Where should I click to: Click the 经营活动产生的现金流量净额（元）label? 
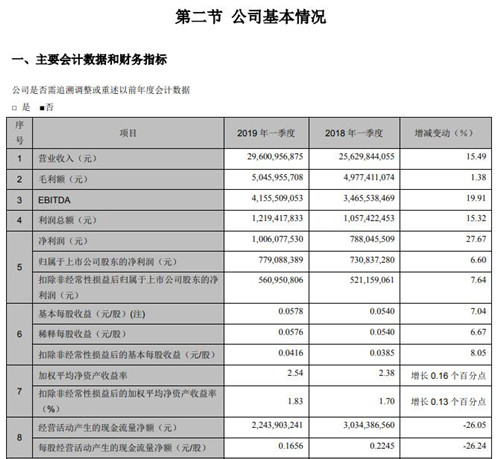pos(108,428)
